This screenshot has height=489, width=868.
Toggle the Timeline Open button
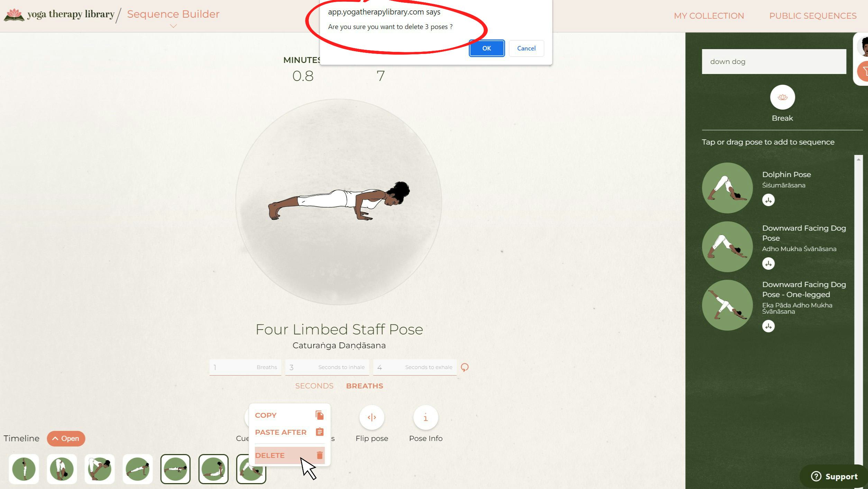(x=66, y=439)
